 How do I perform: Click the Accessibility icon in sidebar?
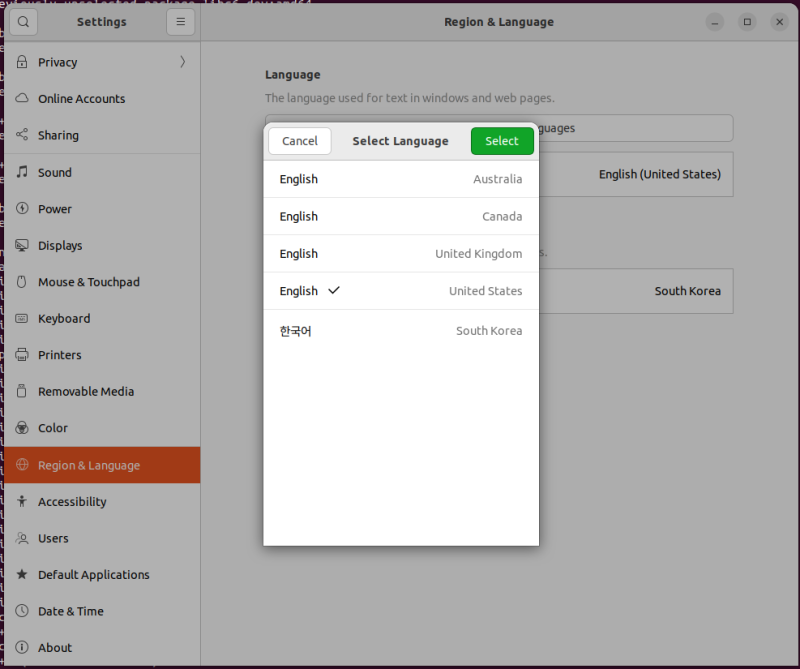[x=22, y=502]
